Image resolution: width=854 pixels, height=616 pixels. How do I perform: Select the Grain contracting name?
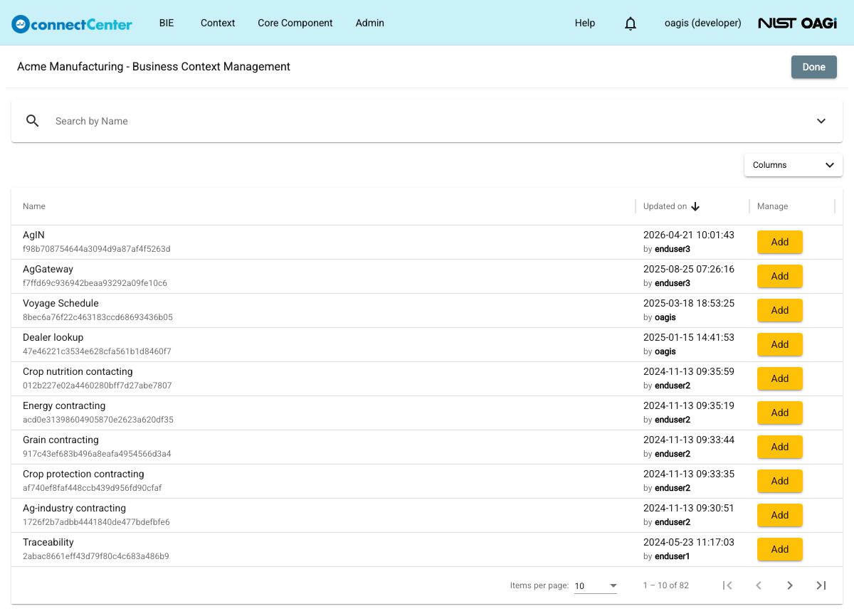tap(60, 440)
